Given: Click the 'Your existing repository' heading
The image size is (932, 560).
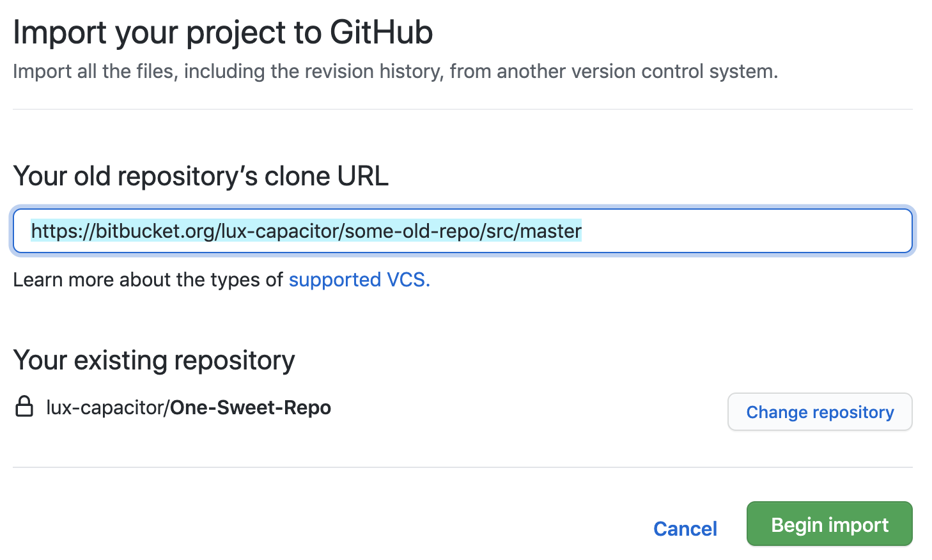Looking at the screenshot, I should point(154,361).
